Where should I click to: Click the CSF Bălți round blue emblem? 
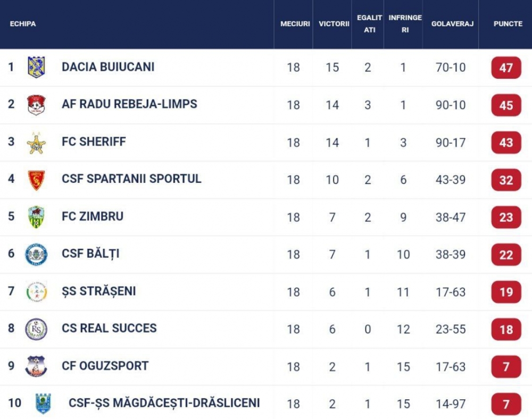click(x=36, y=254)
